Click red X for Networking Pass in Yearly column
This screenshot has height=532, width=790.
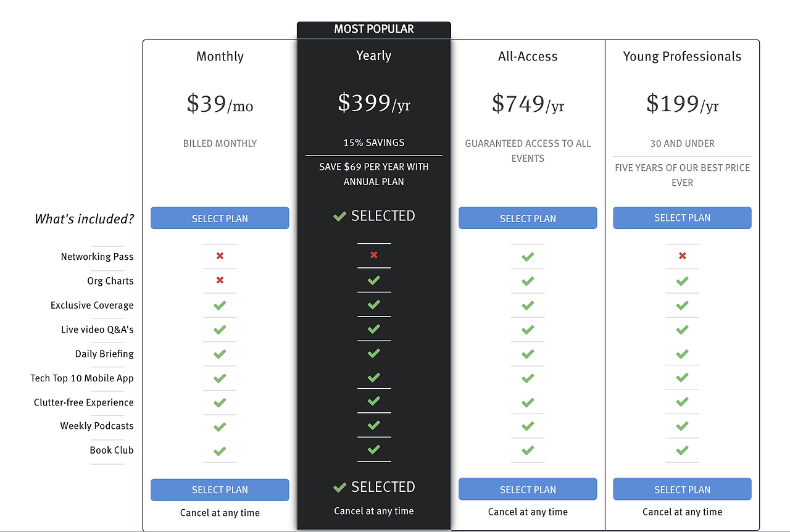pyautogui.click(x=373, y=255)
